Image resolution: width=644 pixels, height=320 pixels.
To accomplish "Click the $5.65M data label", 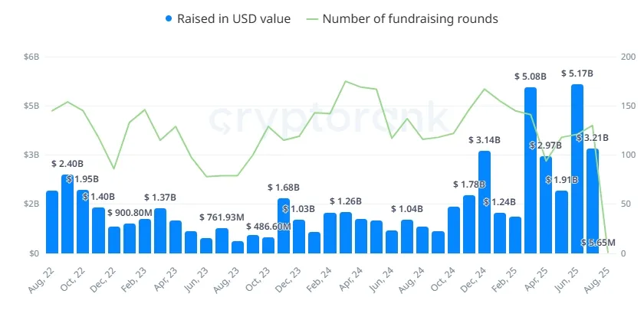I will click(597, 243).
